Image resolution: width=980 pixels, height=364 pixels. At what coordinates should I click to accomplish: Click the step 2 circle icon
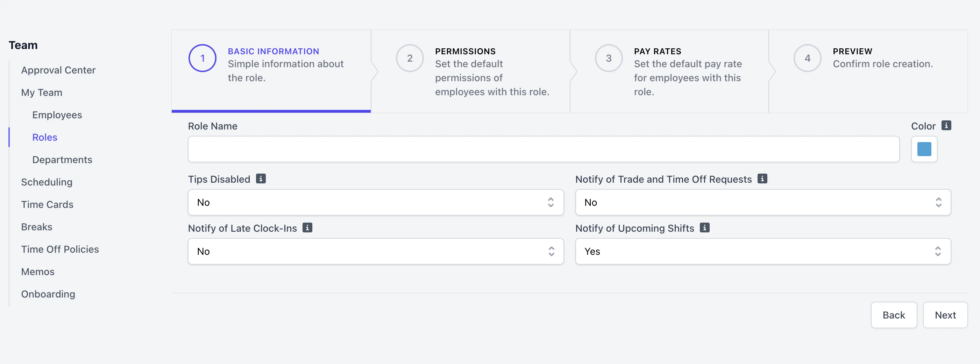click(409, 58)
